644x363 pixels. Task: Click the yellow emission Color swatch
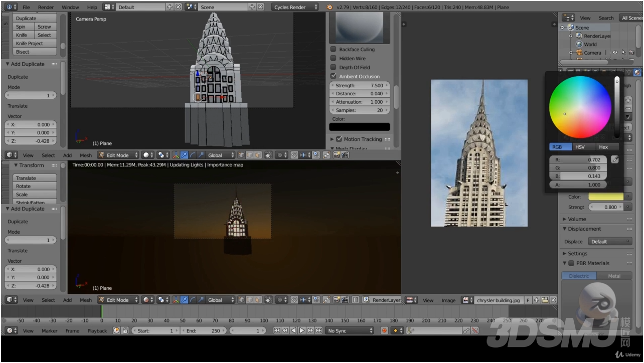pyautogui.click(x=606, y=197)
